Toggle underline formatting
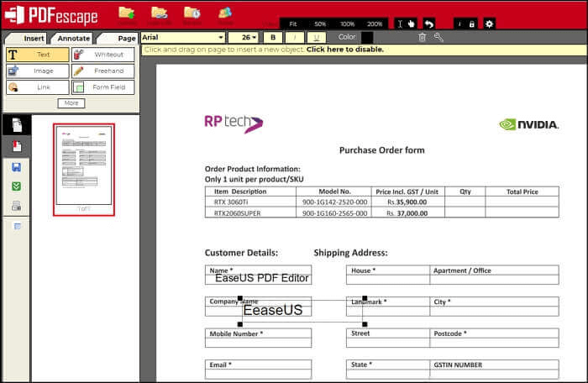 coord(317,38)
